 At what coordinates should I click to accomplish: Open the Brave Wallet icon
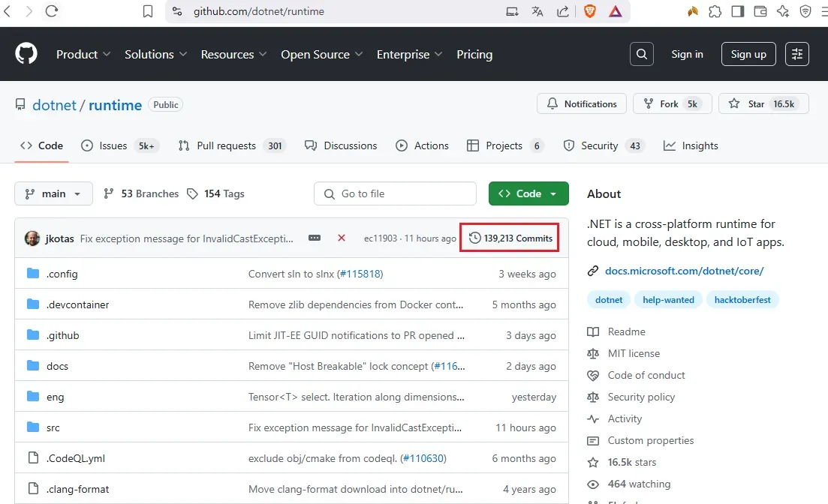click(760, 11)
